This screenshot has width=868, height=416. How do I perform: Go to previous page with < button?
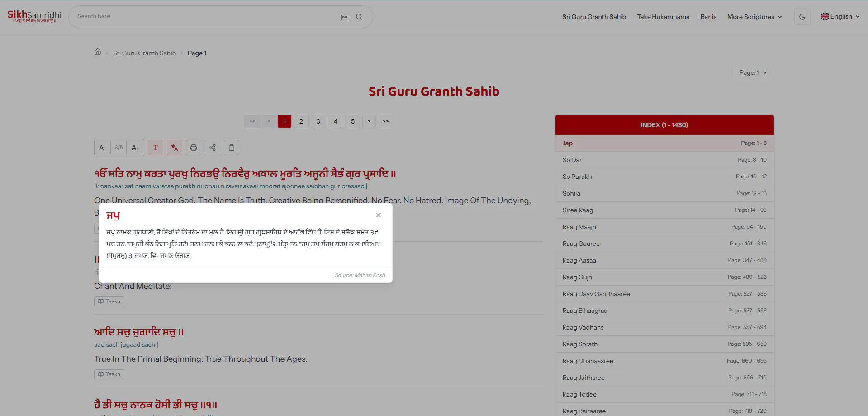coord(269,121)
